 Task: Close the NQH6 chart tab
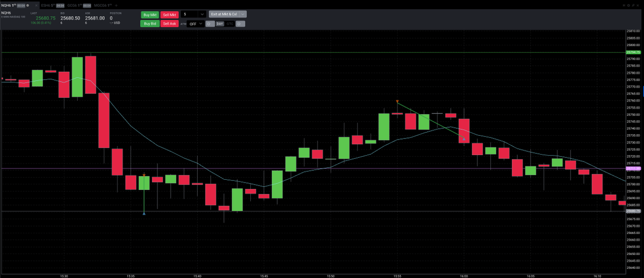pos(36,5)
